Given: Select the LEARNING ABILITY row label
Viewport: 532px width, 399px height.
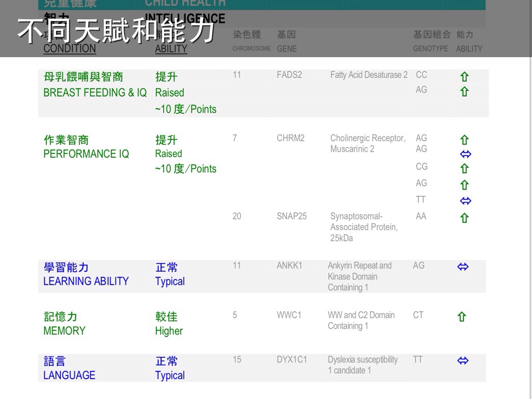Looking at the screenshot, I should coord(86,281).
